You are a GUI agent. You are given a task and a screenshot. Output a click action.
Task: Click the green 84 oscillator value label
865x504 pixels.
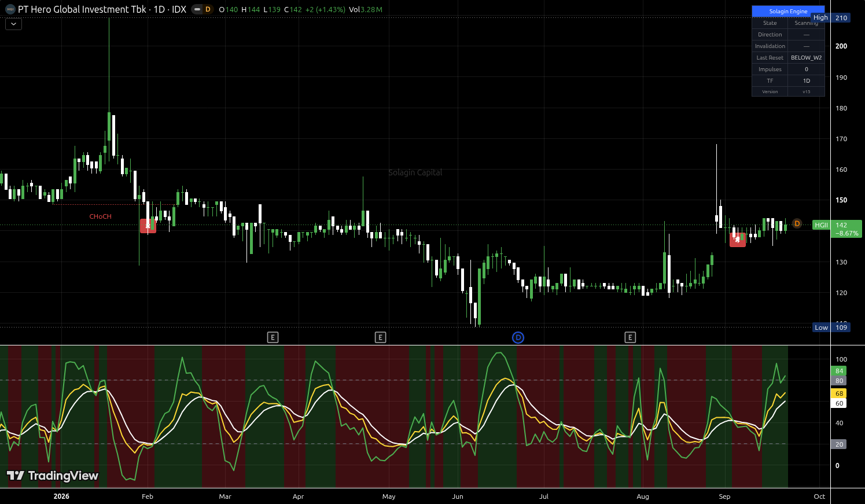pos(839,371)
